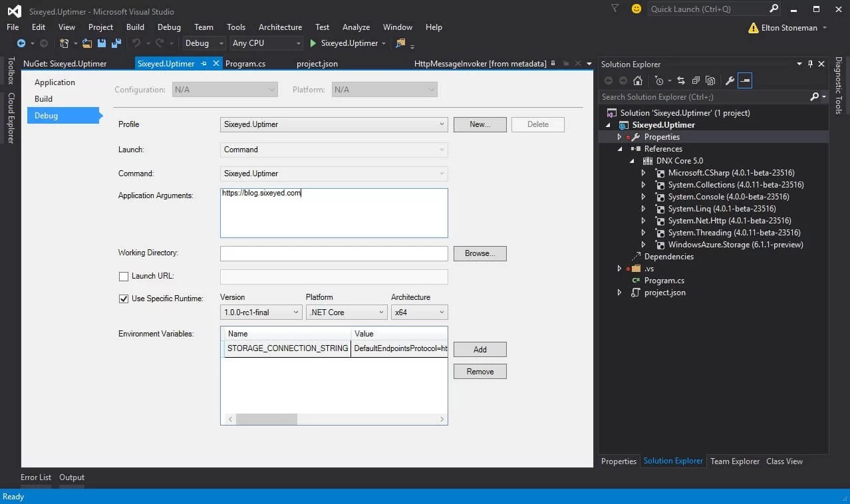Open the Architecture menu
The height and width of the screenshot is (504, 850).
[x=280, y=27]
